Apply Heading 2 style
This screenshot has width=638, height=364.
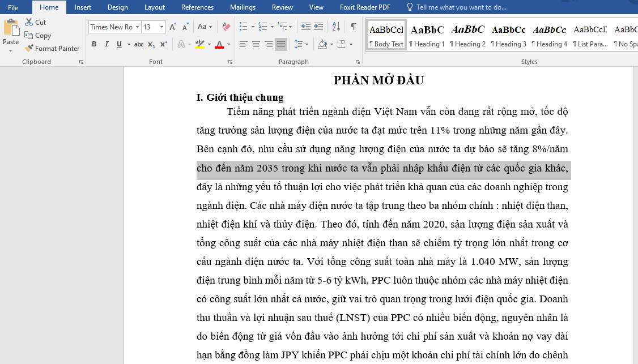point(467,35)
